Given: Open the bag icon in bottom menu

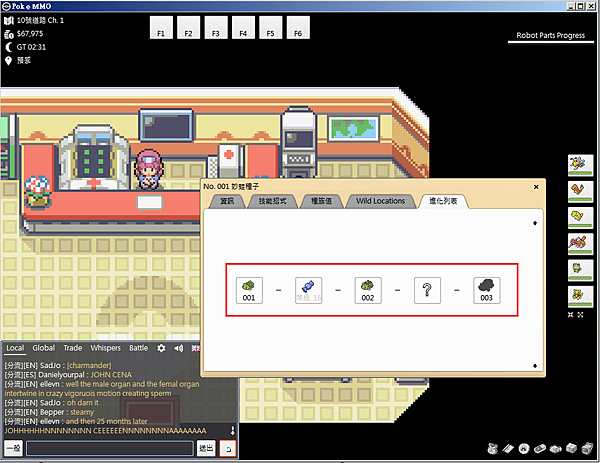Looking at the screenshot, I should [x=492, y=448].
